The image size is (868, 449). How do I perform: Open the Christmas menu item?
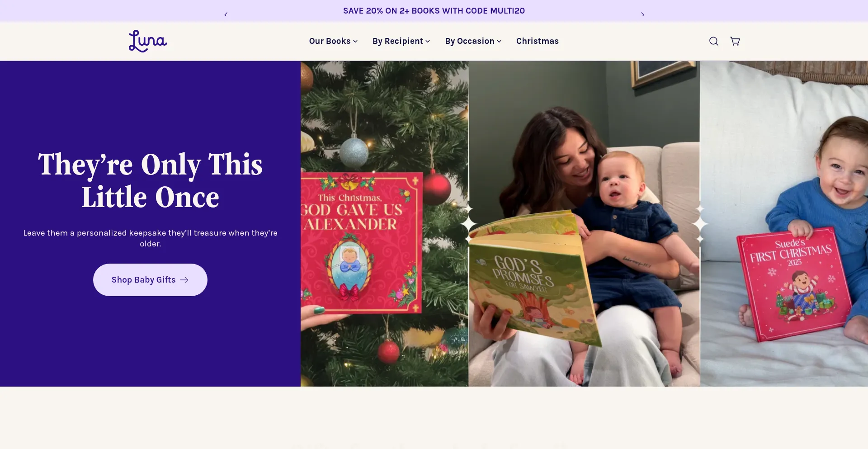(x=538, y=41)
